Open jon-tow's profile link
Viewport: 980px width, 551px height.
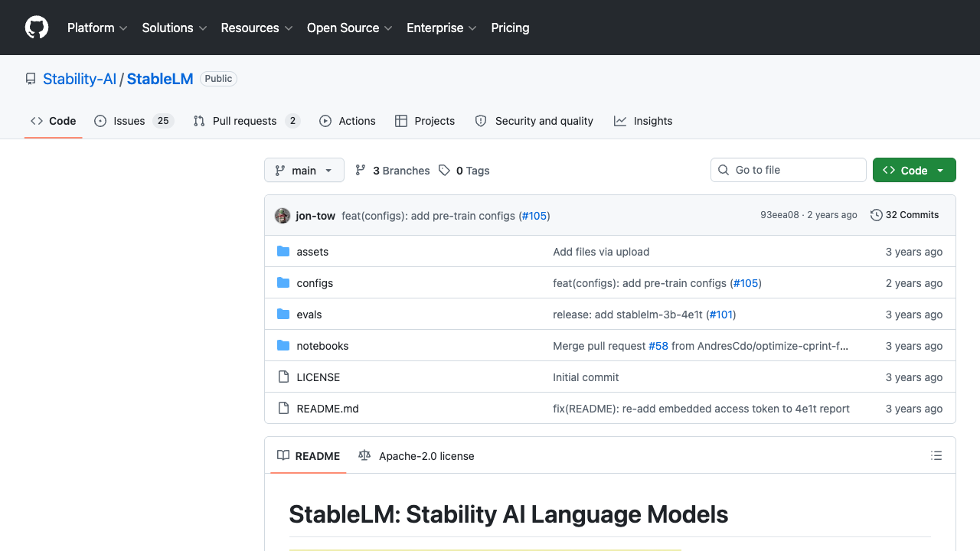315,216
